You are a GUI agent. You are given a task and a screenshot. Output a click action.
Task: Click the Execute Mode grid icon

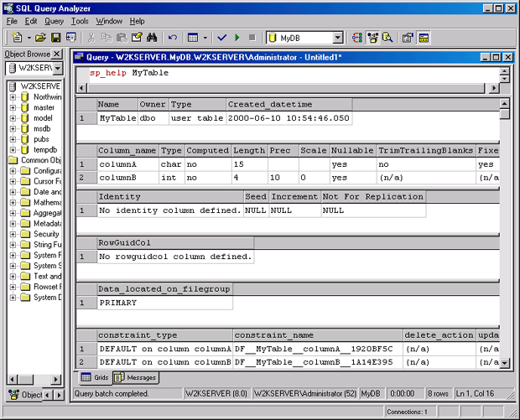point(193,38)
